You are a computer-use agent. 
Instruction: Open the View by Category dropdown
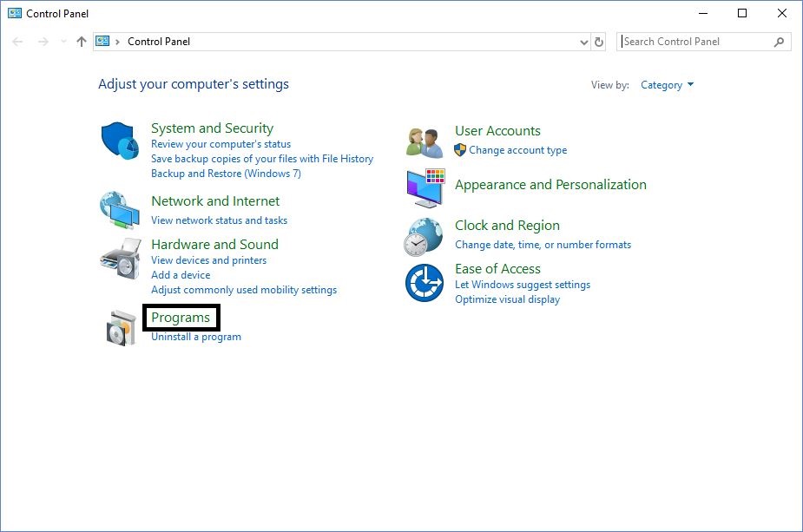667,84
